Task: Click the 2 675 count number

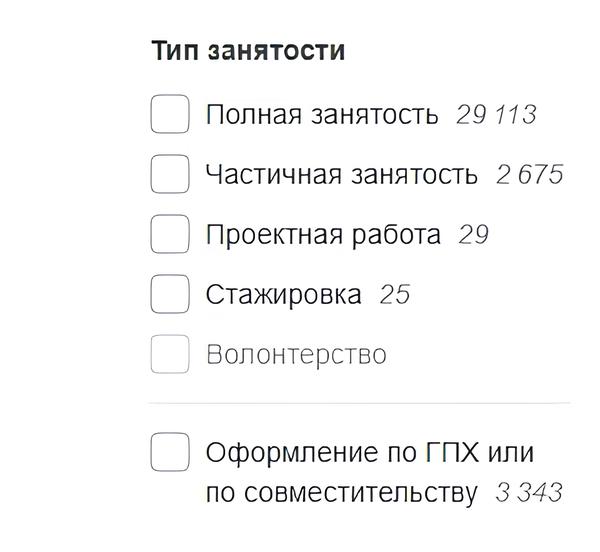Action: (529, 174)
